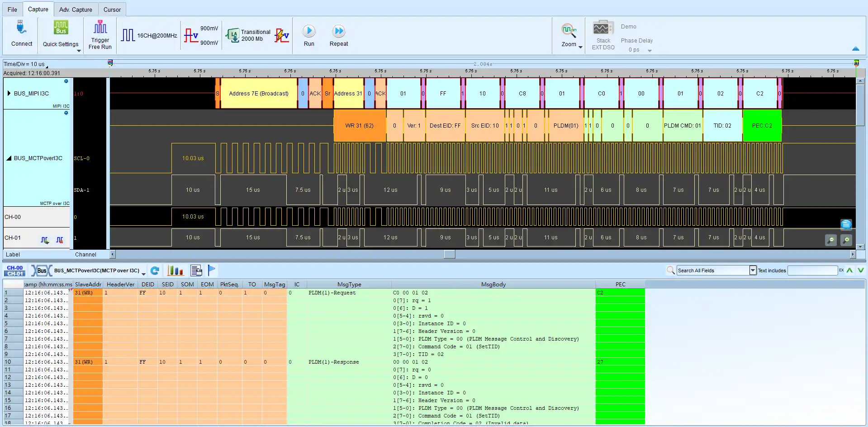Open the Zoom dropdown menu
This screenshot has height=427, width=868.
(580, 47)
